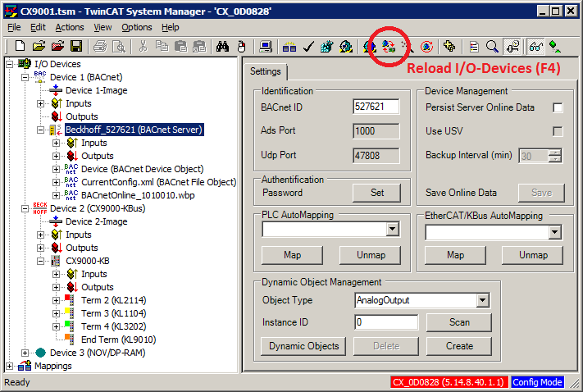The height and width of the screenshot is (392, 583).
Task: Expand the Device 3 (NOV/DP-RAM) node
Action: tap(25, 353)
